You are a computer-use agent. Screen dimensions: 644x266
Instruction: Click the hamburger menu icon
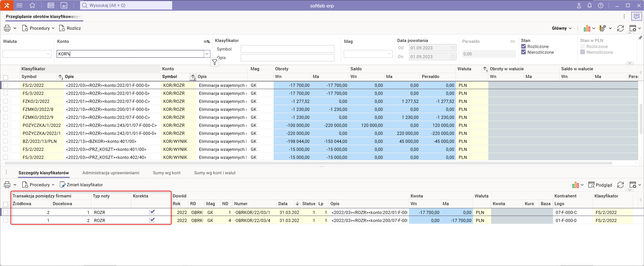[x=19, y=5]
